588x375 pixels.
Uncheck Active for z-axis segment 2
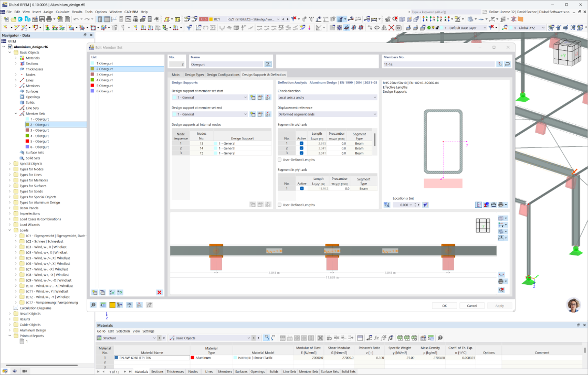coord(301,148)
